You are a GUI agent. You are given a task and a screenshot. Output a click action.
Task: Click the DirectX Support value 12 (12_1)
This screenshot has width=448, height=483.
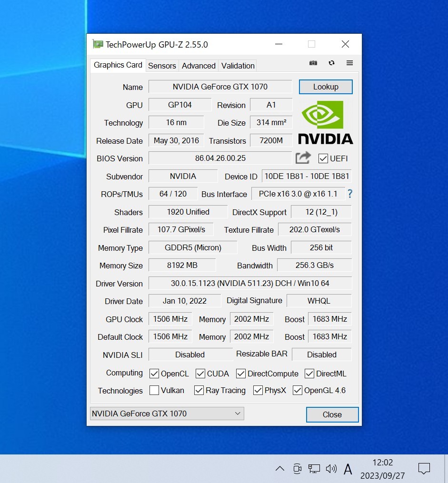click(x=321, y=212)
